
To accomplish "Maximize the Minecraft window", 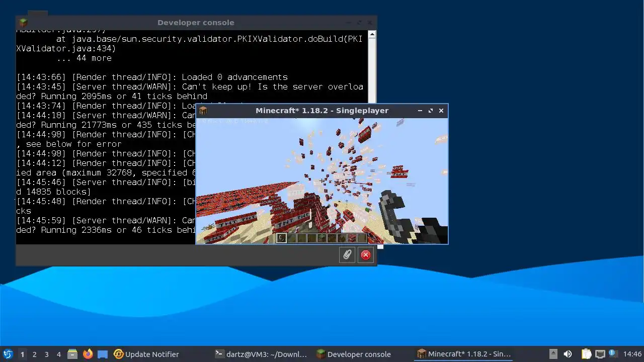I will point(431,111).
